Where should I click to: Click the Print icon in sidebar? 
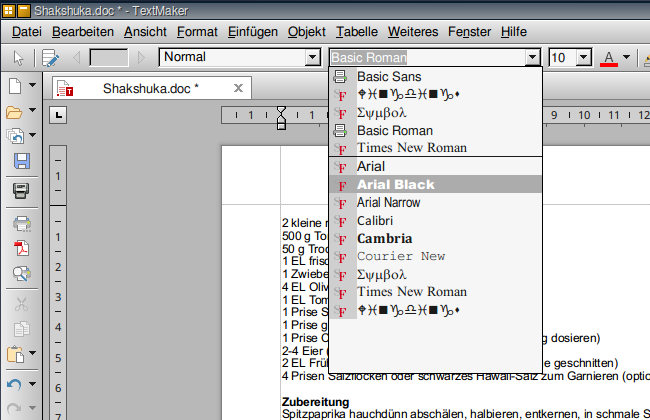(x=21, y=223)
